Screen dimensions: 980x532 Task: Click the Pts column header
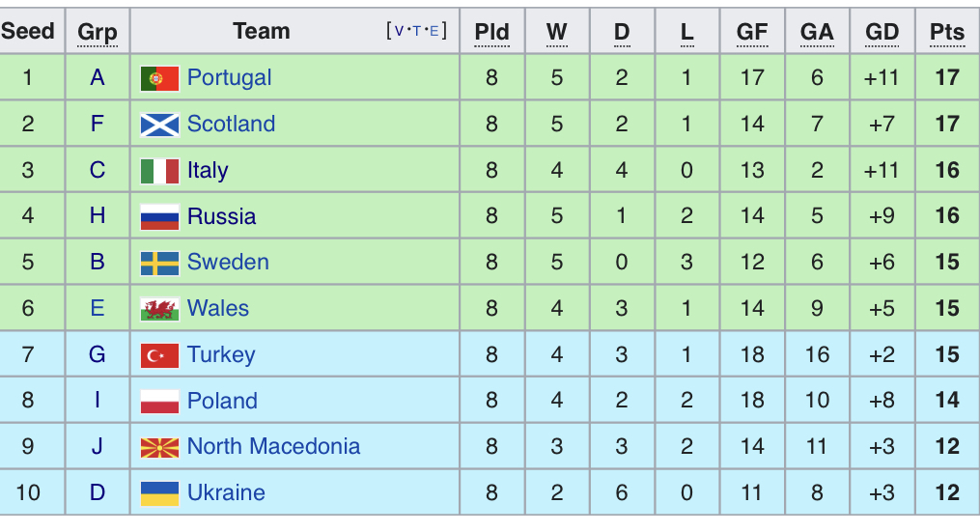click(947, 32)
